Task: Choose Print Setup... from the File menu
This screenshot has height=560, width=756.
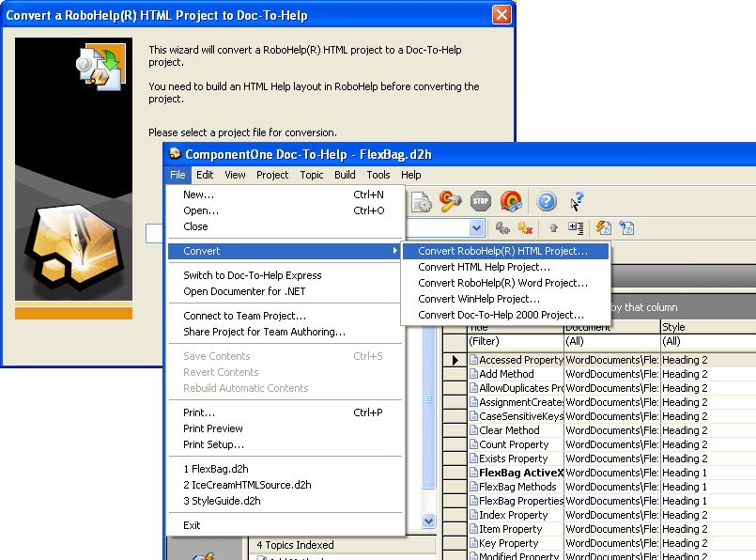Action: coord(285,444)
